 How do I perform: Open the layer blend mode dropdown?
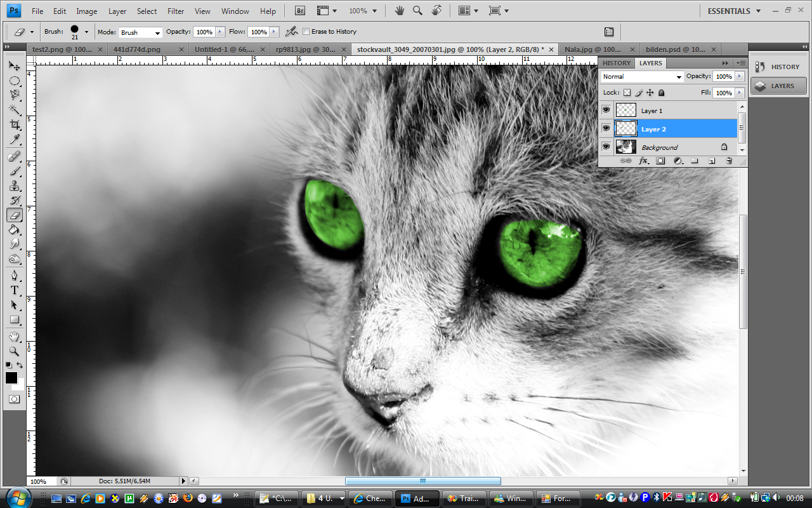click(642, 77)
